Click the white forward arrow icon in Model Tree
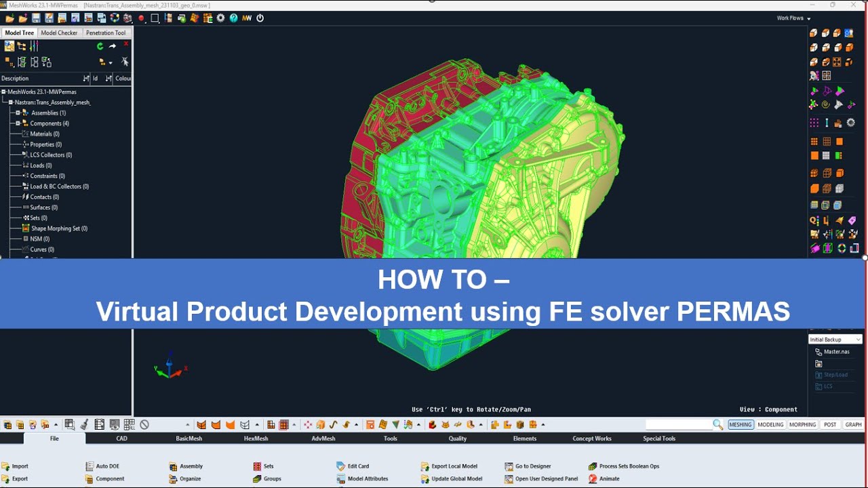This screenshot has height=488, width=868. pos(113,46)
